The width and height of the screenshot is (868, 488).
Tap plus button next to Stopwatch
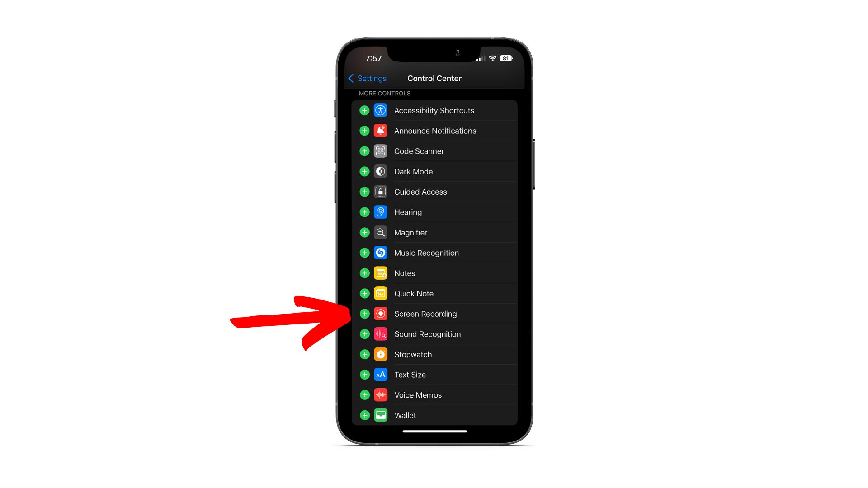[x=364, y=354]
